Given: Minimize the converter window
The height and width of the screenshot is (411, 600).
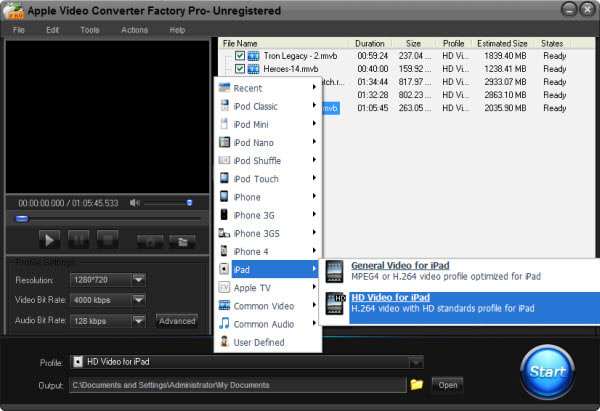Looking at the screenshot, I should click(x=569, y=10).
